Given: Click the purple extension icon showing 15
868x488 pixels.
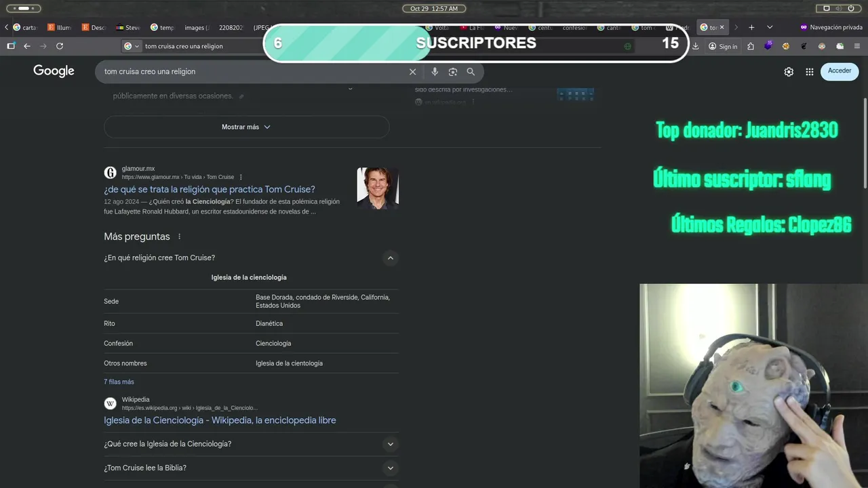Looking at the screenshot, I should point(768,46).
